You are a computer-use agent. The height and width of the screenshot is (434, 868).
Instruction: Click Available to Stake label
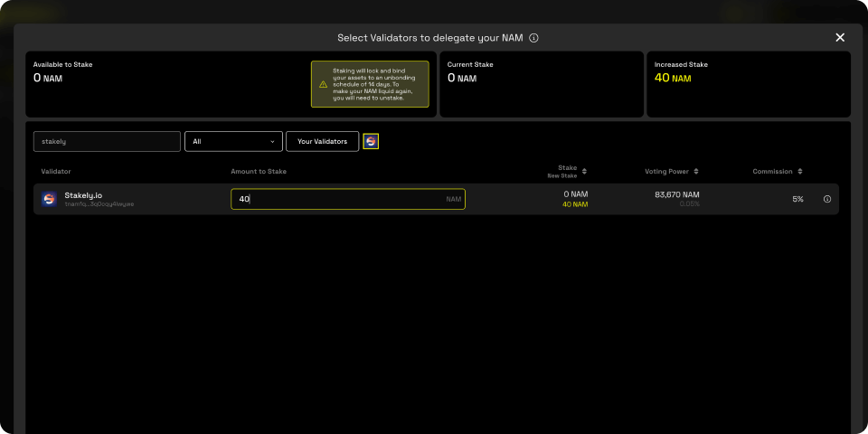pyautogui.click(x=62, y=65)
